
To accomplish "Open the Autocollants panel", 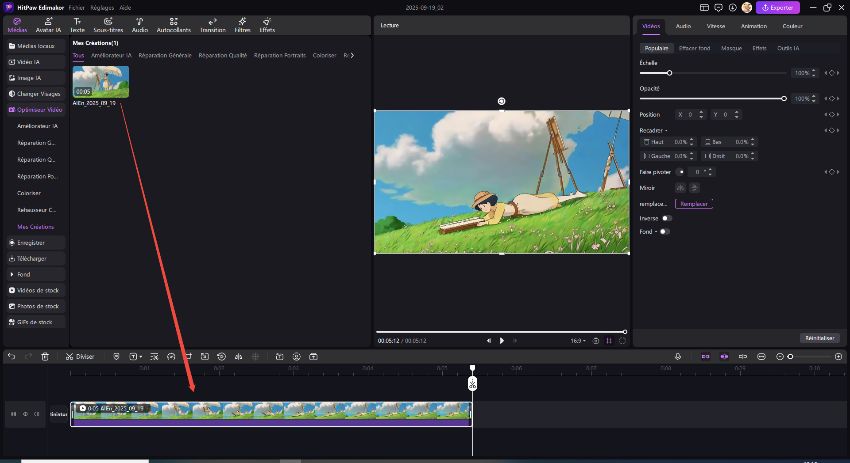I will tap(173, 25).
